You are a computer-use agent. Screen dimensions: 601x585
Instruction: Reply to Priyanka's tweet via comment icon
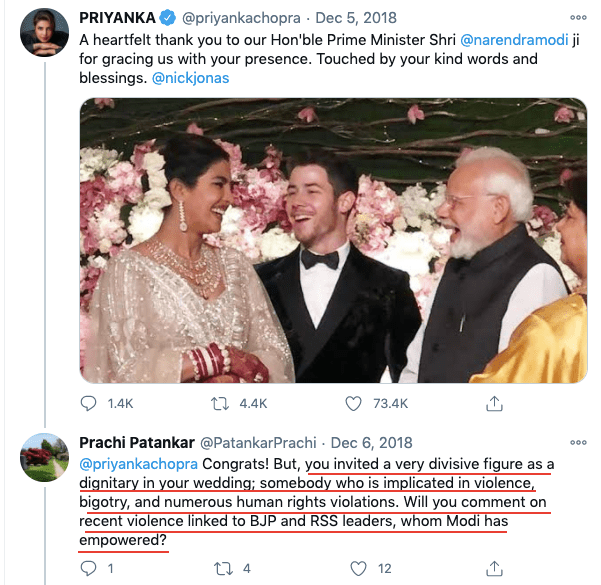[x=89, y=403]
